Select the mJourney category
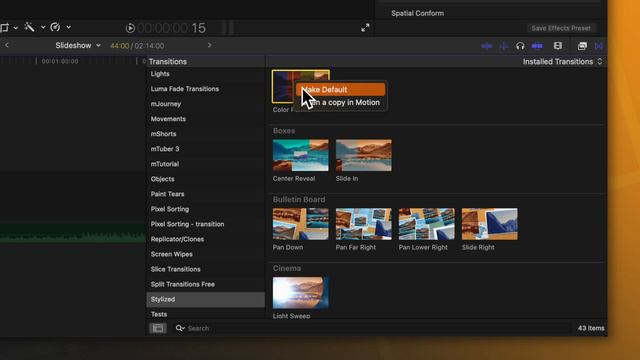This screenshot has width=640, height=360. point(166,104)
